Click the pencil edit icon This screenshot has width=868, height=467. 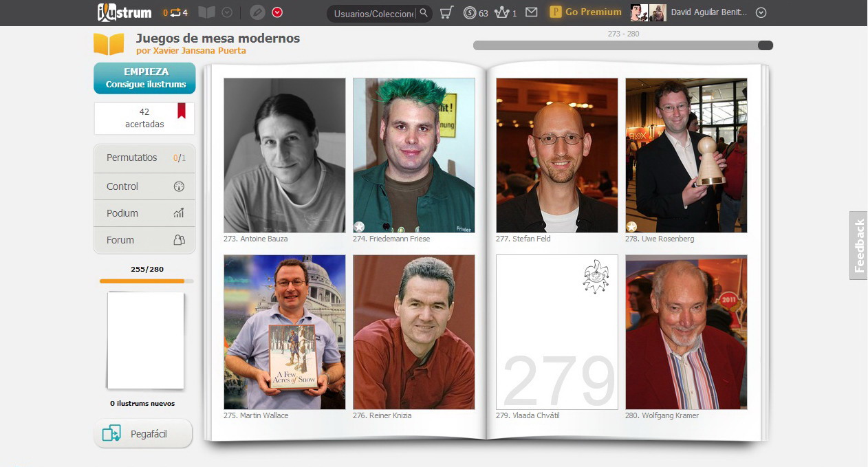click(257, 12)
